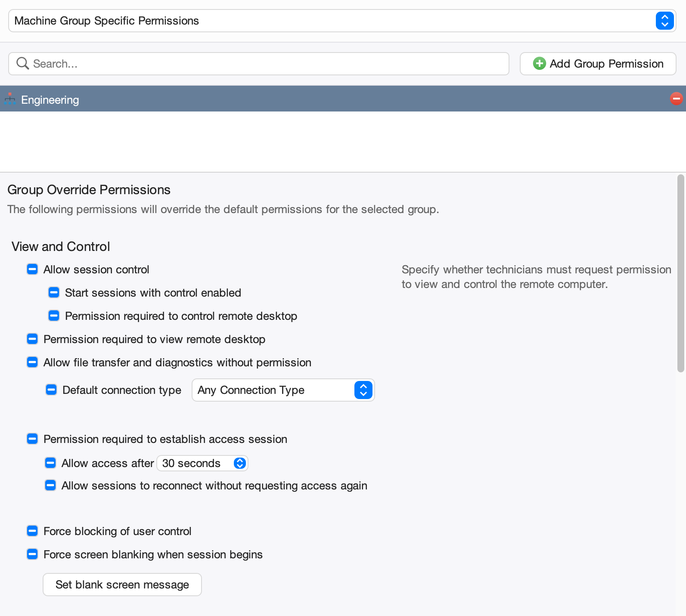Select the Engineering group row
This screenshot has width=686, height=616.
(343, 99)
